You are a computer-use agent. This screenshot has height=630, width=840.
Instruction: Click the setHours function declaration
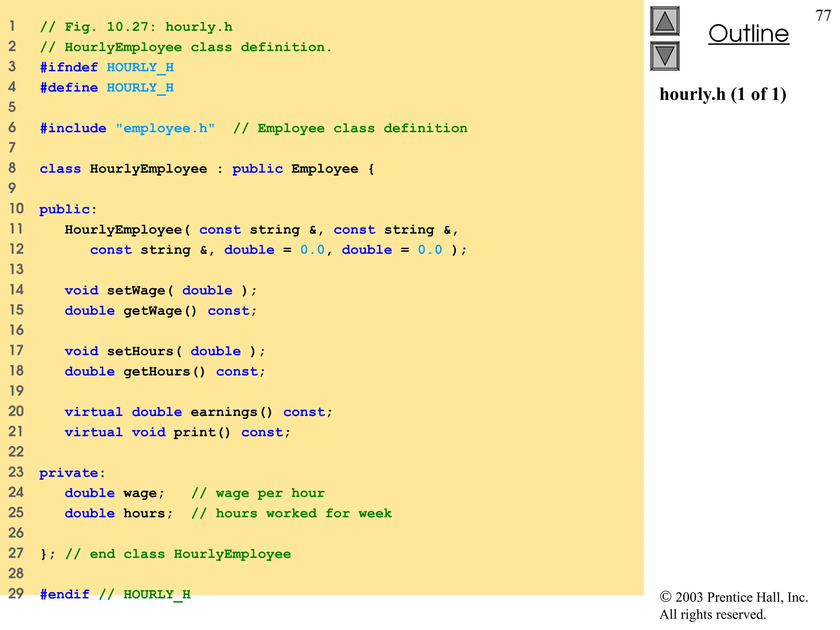165,351
